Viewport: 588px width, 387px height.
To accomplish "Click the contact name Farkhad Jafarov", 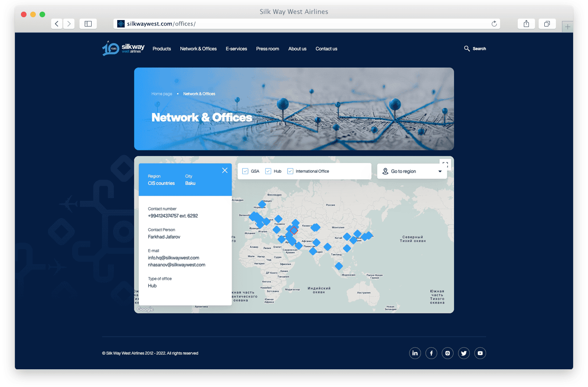I will point(164,237).
